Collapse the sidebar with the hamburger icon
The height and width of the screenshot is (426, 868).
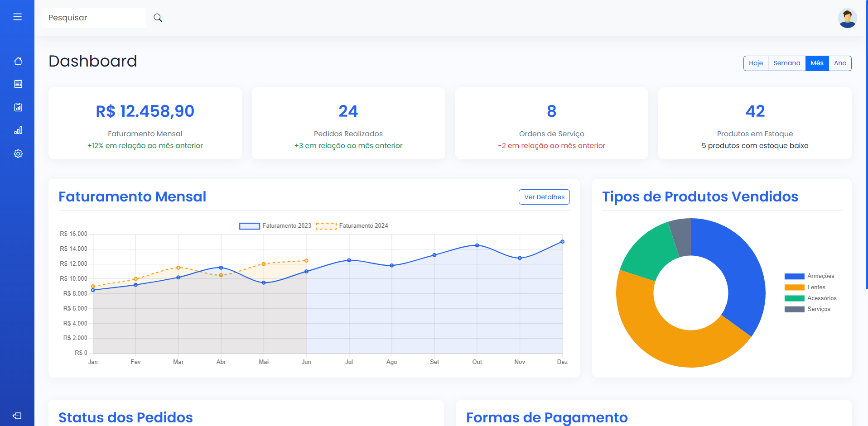[18, 17]
